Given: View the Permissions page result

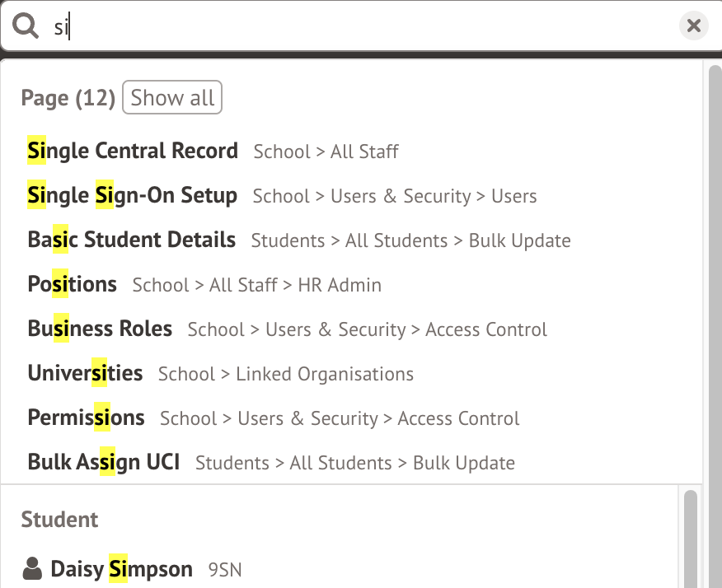Looking at the screenshot, I should [86, 418].
